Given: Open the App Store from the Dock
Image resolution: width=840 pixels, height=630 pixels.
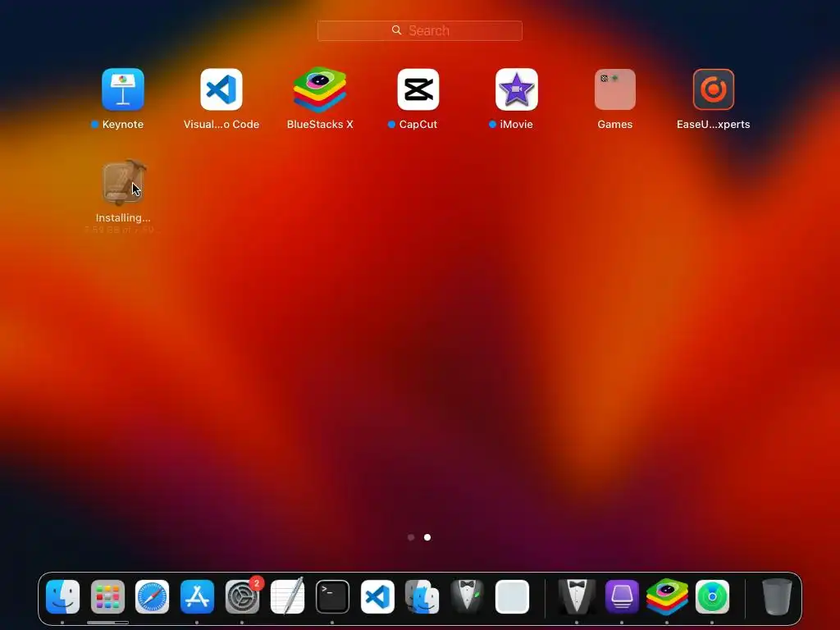Looking at the screenshot, I should click(x=197, y=596).
